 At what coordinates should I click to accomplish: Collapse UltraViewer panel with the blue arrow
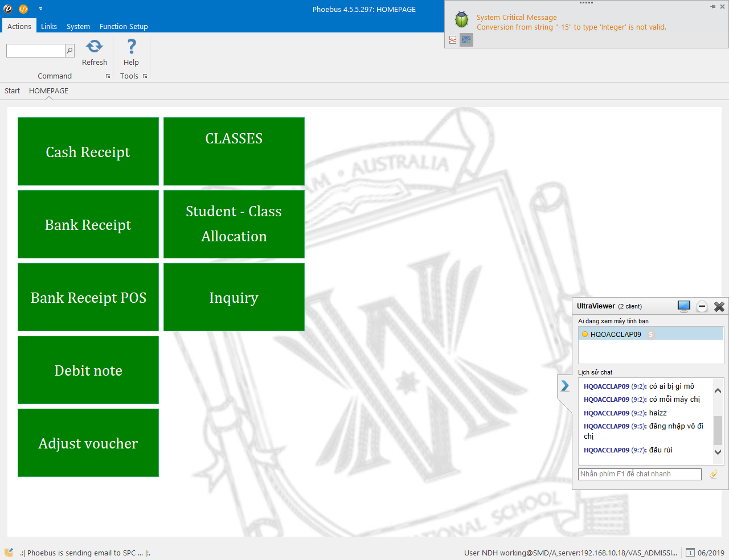point(564,386)
